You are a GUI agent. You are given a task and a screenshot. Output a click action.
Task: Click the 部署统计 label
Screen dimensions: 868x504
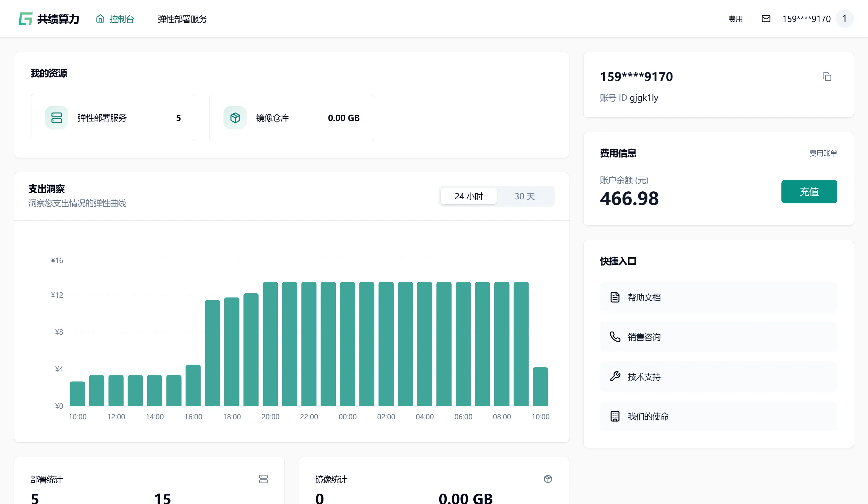coord(47,479)
